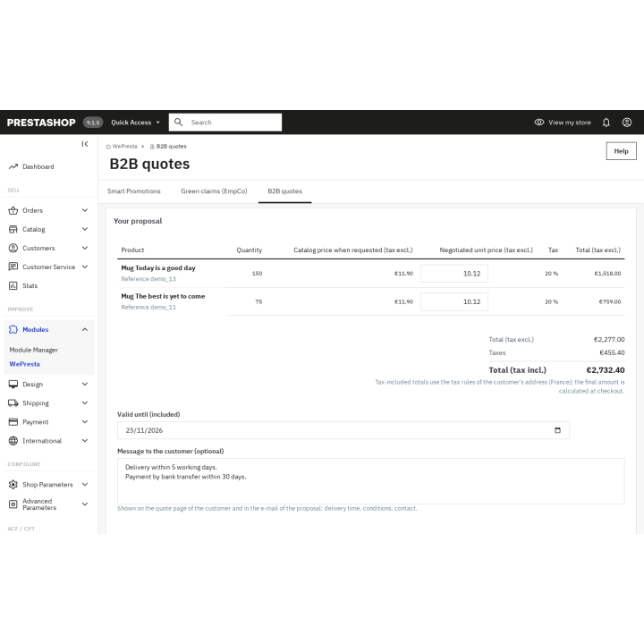Click the Message to the customer textarea
644x644 pixels.
pyautogui.click(x=371, y=481)
